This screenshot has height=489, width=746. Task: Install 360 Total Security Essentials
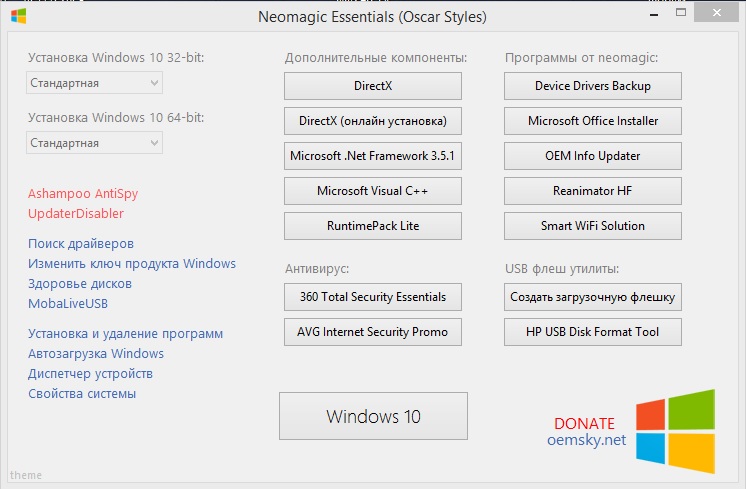[373, 296]
